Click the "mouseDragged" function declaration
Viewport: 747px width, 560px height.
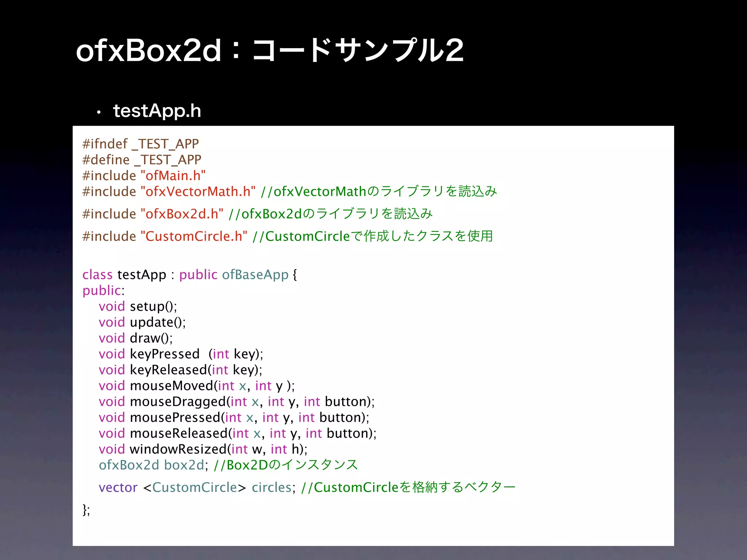coord(237,401)
